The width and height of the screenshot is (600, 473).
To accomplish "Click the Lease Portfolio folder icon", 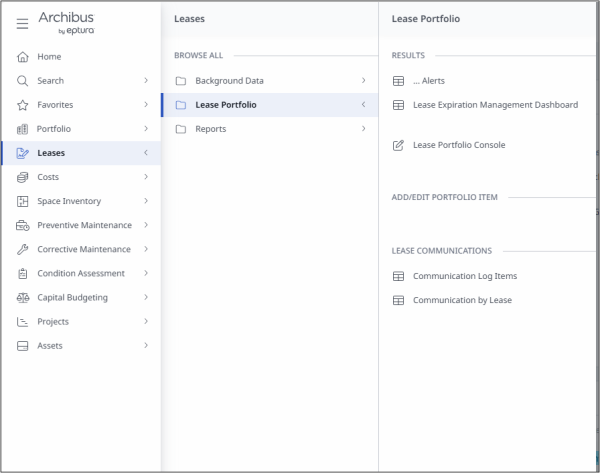I will pyautogui.click(x=181, y=105).
